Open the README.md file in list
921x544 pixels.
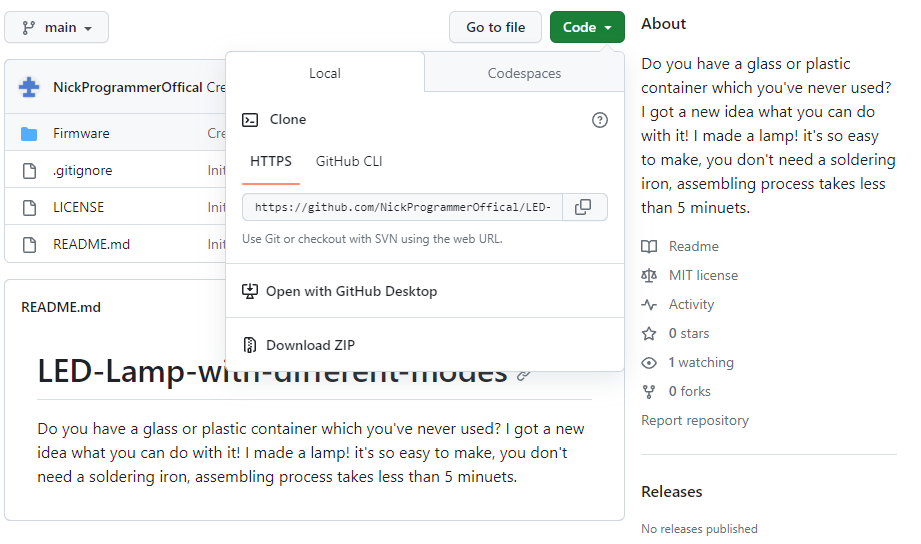pyautogui.click(x=91, y=244)
